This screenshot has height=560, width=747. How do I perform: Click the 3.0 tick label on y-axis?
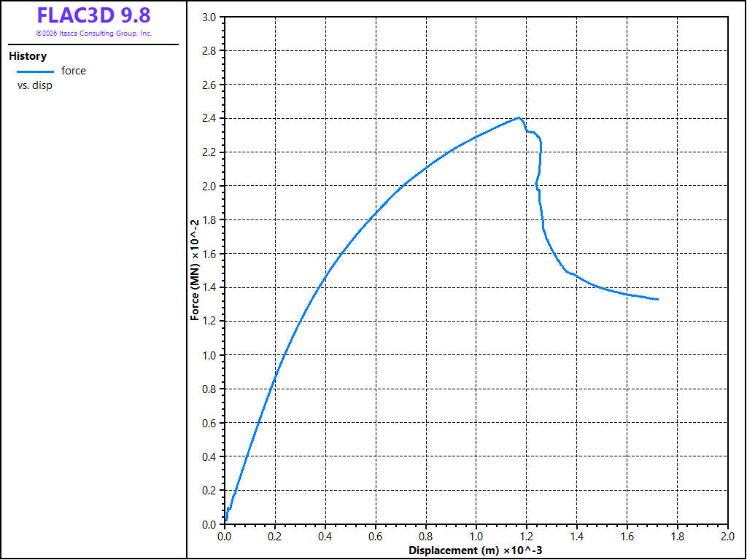209,17
